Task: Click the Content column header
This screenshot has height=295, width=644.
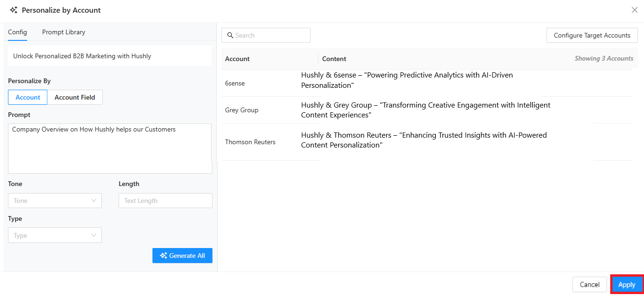Action: point(334,59)
